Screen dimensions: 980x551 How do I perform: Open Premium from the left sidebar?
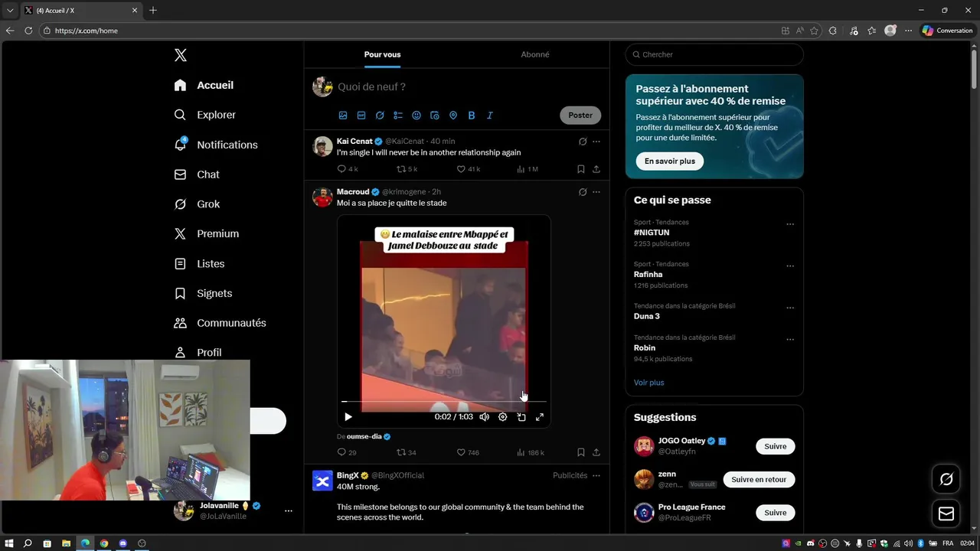[x=207, y=233]
